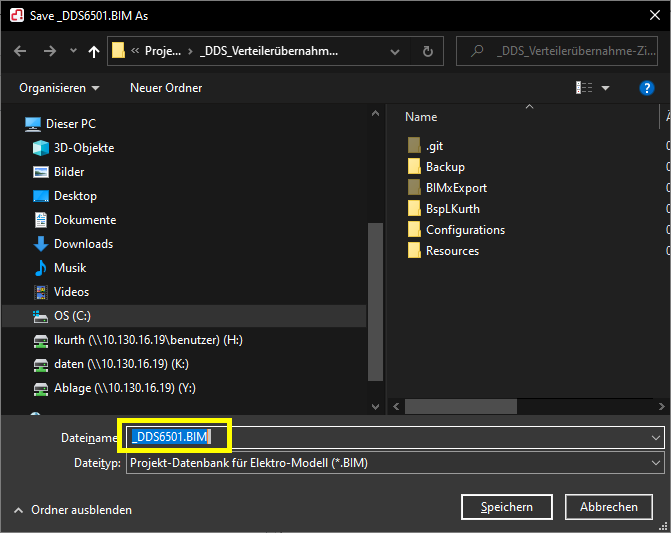Click the 3D-Objekte cube icon
This screenshot has height=533, width=671.
pos(41,148)
